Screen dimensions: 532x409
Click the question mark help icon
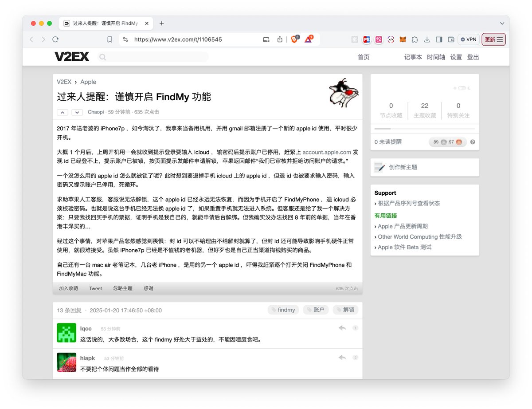click(x=473, y=142)
